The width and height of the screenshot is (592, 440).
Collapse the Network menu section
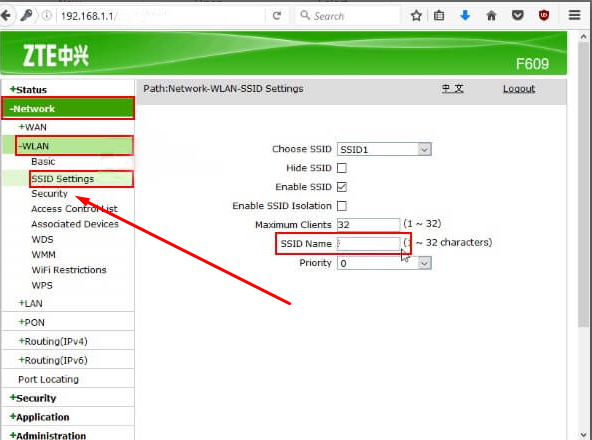click(x=32, y=109)
